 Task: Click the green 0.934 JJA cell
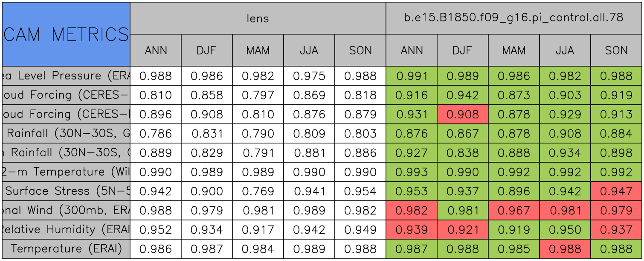click(x=565, y=152)
